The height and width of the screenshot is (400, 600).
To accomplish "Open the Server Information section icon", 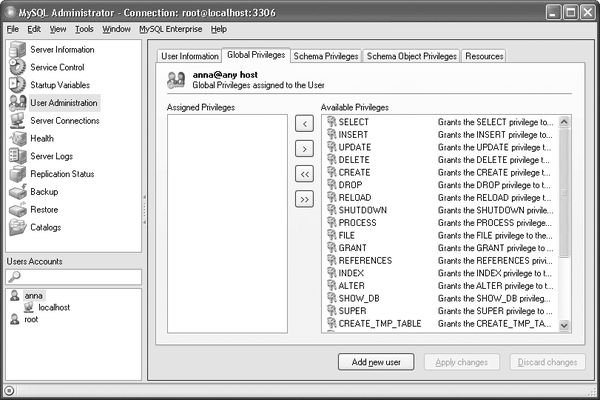I will tap(17, 49).
